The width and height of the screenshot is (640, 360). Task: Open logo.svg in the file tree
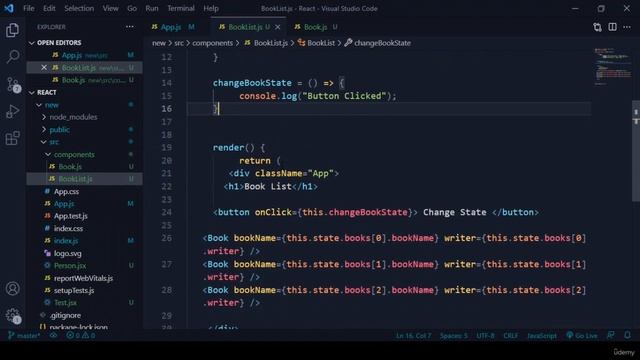point(85,253)
